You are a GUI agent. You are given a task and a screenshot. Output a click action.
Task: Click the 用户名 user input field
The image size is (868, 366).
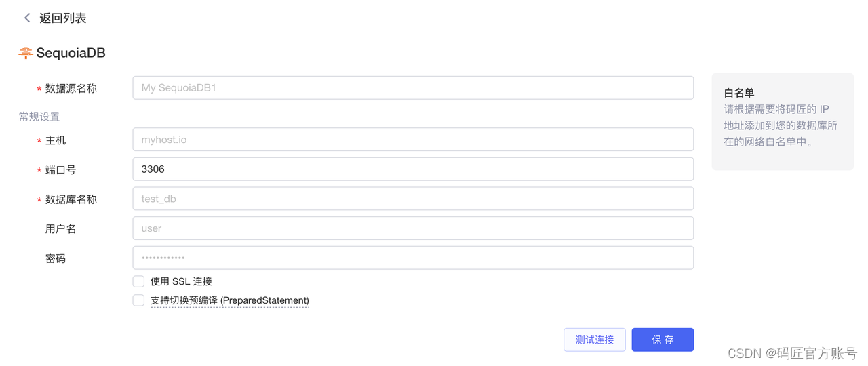[x=413, y=228]
